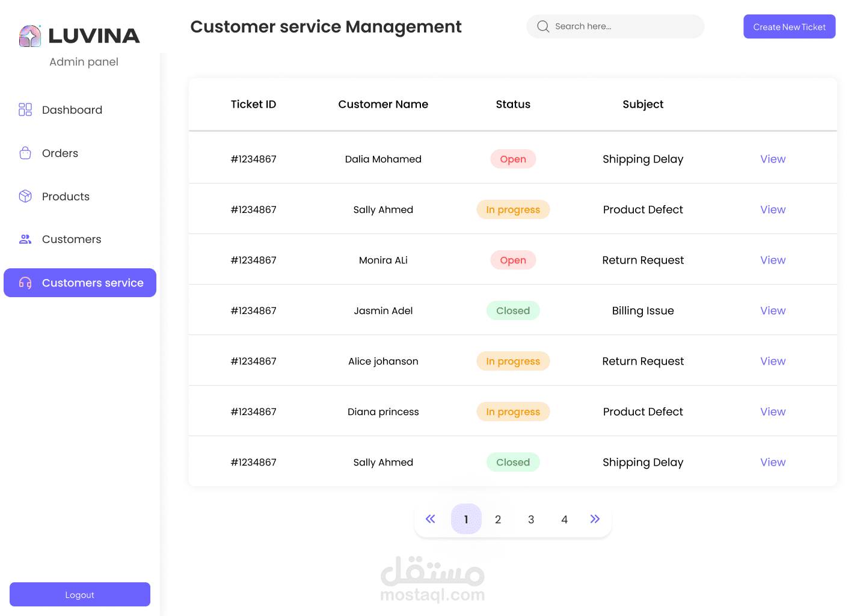Select page 4 in pagination
The width and height of the screenshot is (866, 616).
pos(564,519)
